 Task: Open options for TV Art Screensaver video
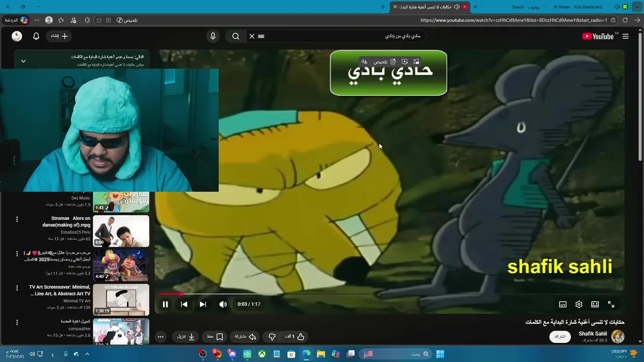[17, 288]
